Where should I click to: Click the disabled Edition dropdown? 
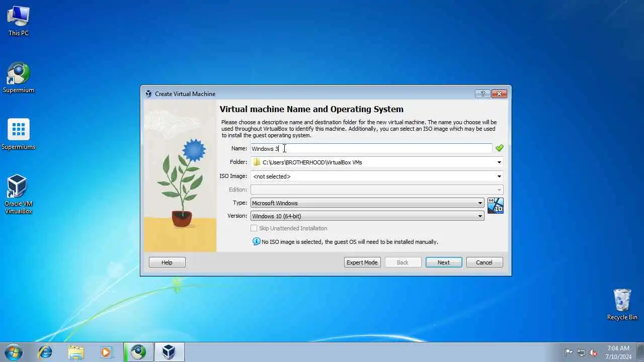[x=377, y=190]
